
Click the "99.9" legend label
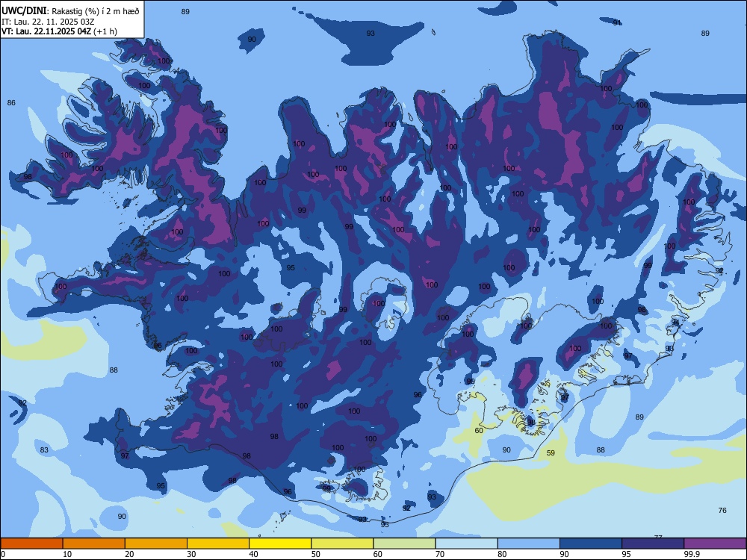[691, 554]
